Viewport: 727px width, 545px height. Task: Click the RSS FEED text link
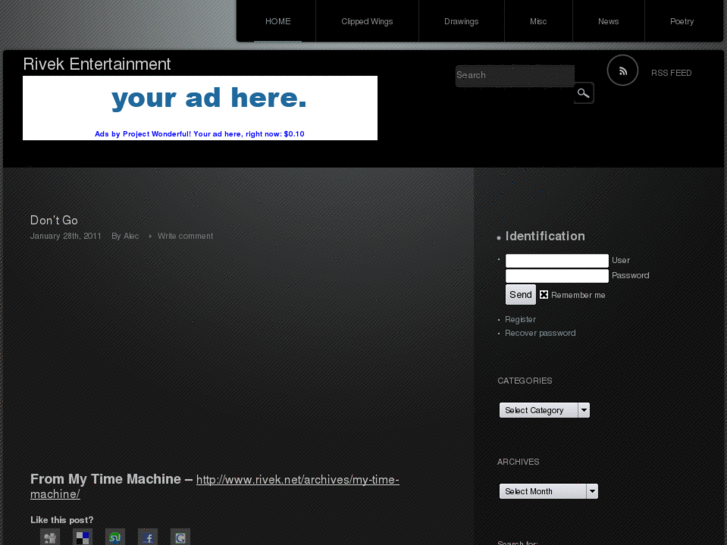coord(671,73)
